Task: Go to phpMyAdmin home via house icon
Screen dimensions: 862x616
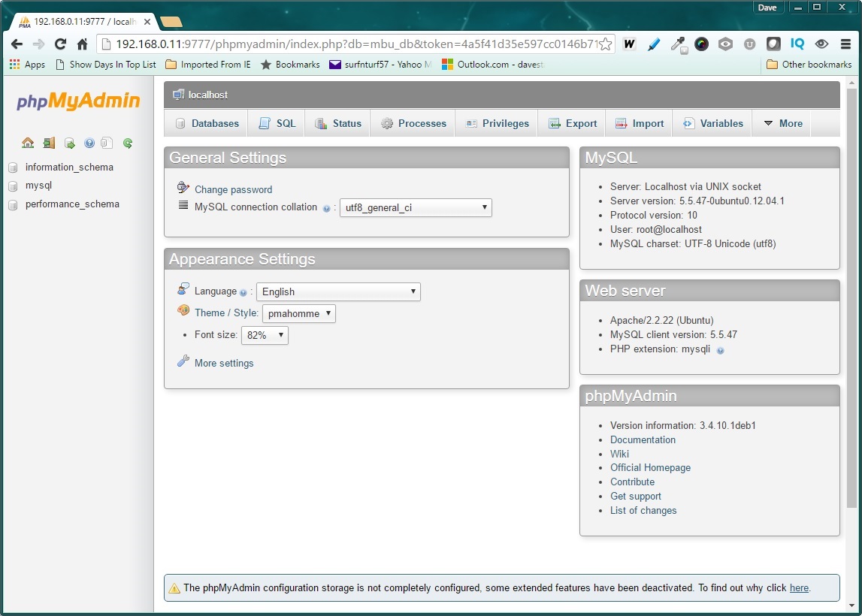Action: [28, 143]
